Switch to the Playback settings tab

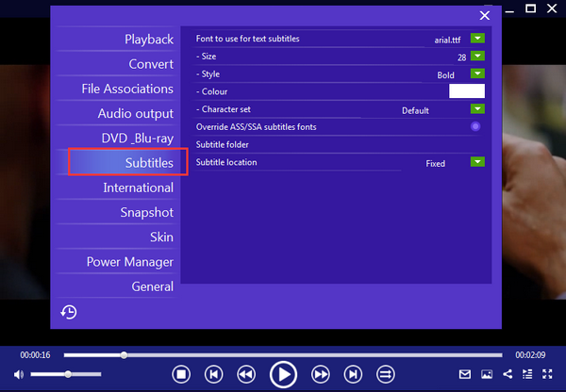coord(149,40)
